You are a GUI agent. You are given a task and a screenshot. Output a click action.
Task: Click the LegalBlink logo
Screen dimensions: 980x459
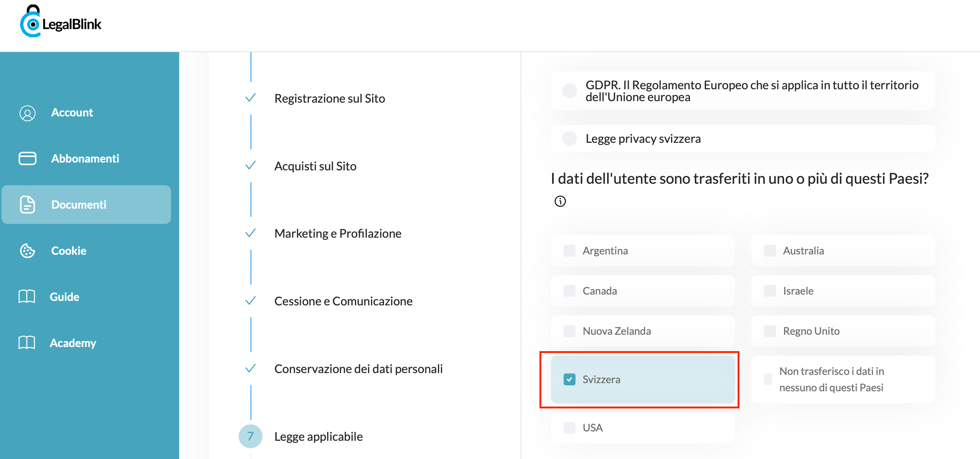61,22
